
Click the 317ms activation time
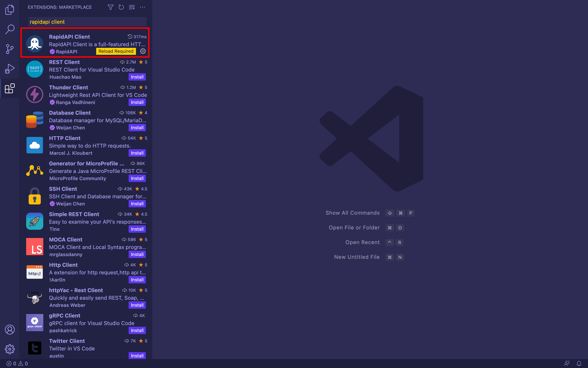137,37
